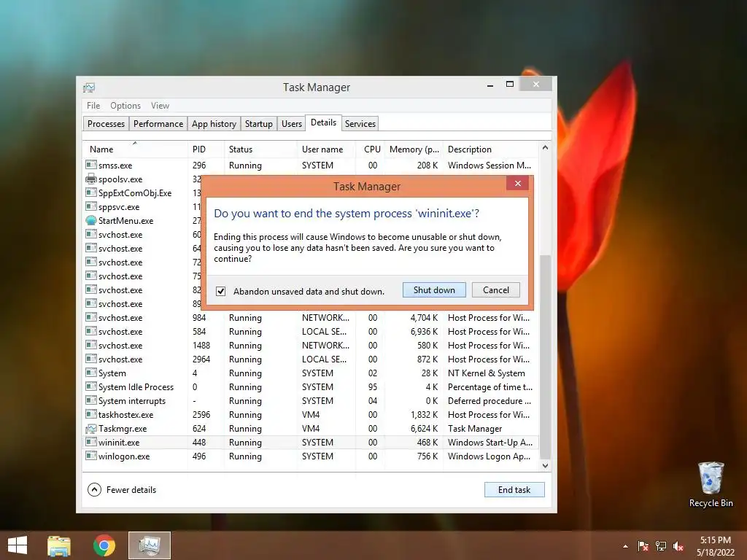
Task: Close the wininit.exe confirmation dialog
Action: click(x=518, y=183)
